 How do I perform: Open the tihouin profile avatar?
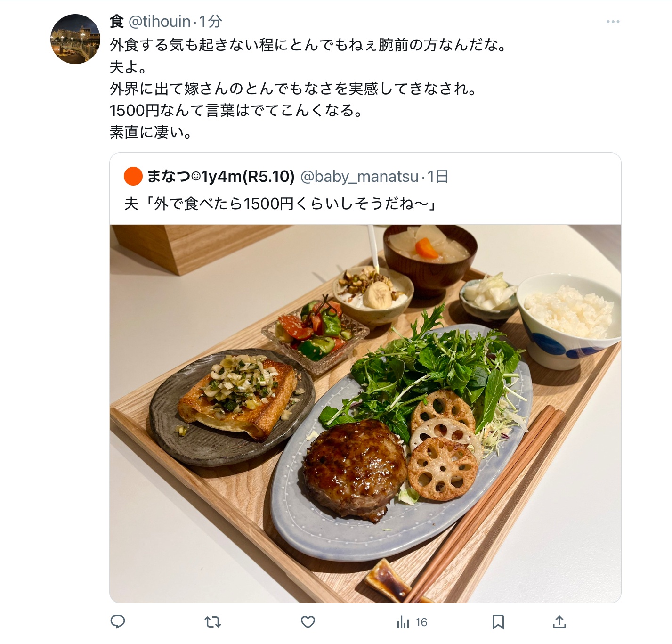pyautogui.click(x=75, y=39)
